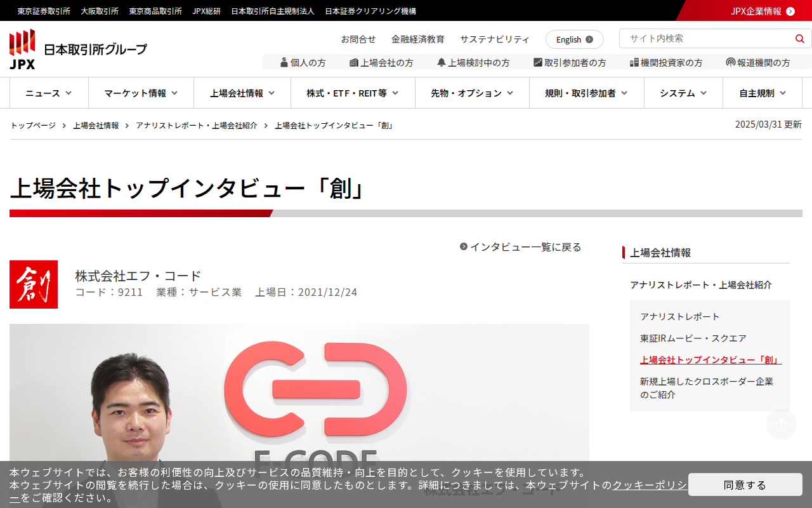The width and height of the screenshot is (812, 508).
Task: Expand the 株式・ETF・REIT等 menu
Action: click(353, 93)
